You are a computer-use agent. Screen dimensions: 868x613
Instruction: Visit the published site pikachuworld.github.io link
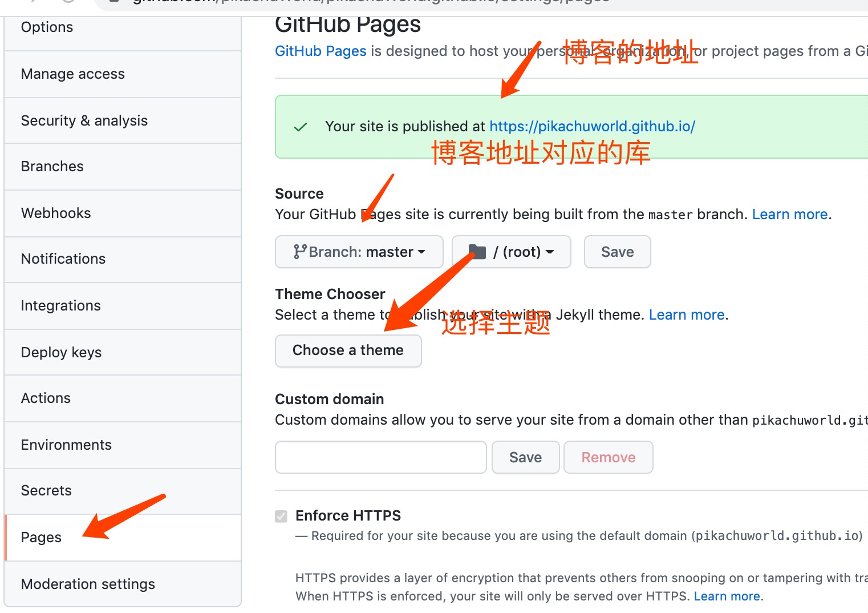click(592, 127)
